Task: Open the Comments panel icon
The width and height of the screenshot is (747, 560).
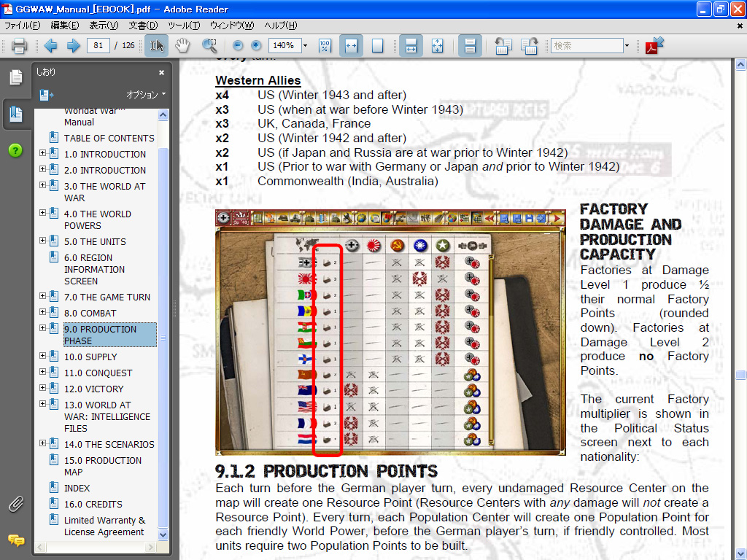Action: point(16,540)
